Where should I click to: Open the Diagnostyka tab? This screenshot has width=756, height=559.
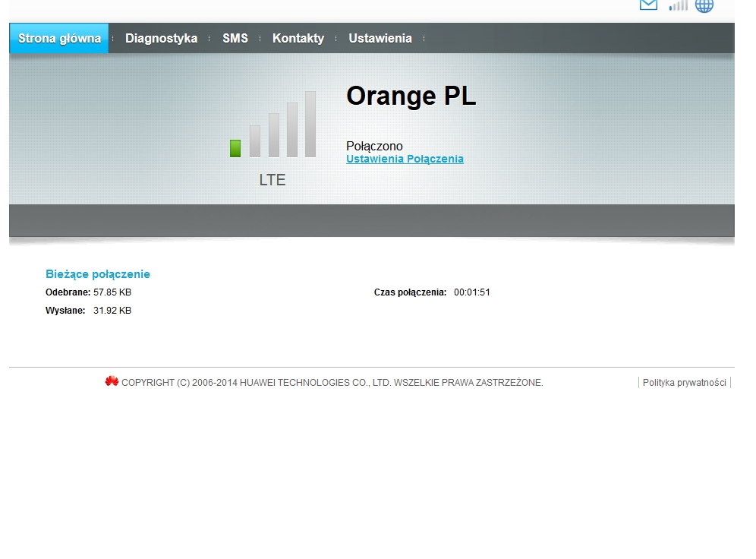click(161, 38)
